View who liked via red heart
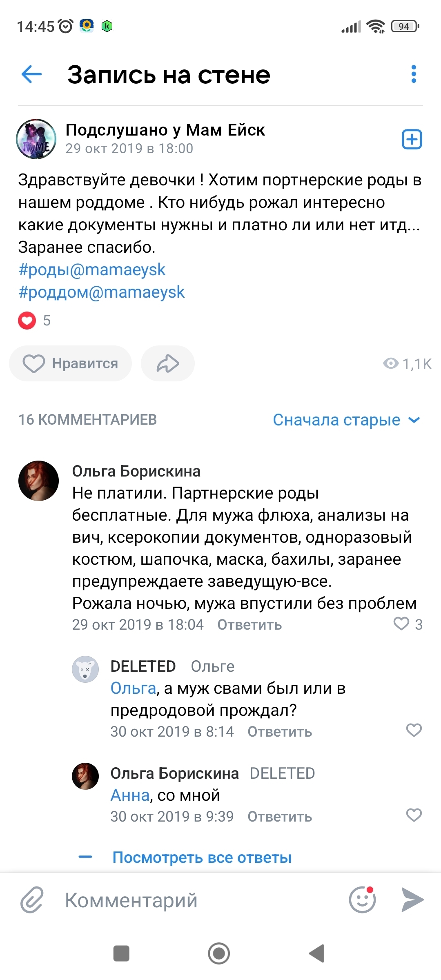Image resolution: width=441 pixels, height=980 pixels. point(27,321)
